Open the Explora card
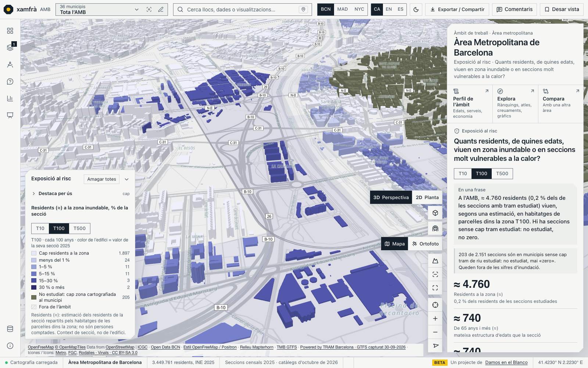Image resolution: width=588 pixels, height=368 pixels. coord(515,104)
